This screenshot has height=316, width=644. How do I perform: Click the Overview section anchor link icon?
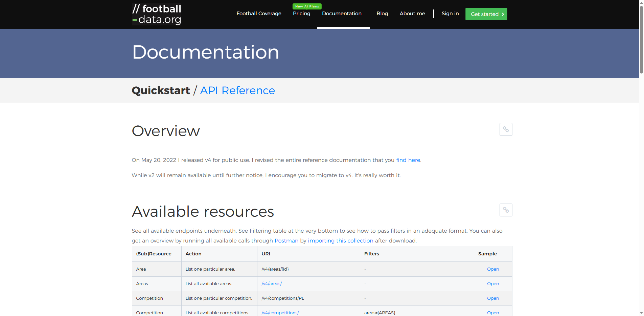pos(506,129)
